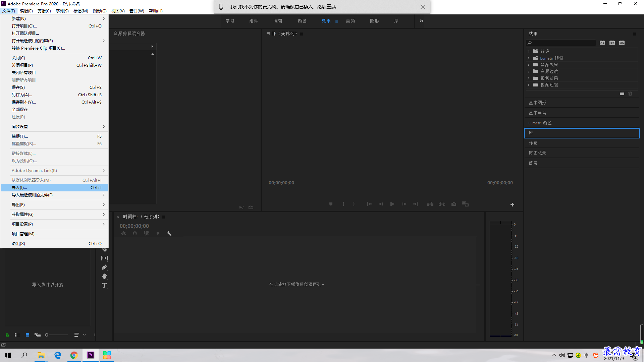Expand the 视频过渡 folder
Screen dimensions: 644x362
[x=529, y=85]
